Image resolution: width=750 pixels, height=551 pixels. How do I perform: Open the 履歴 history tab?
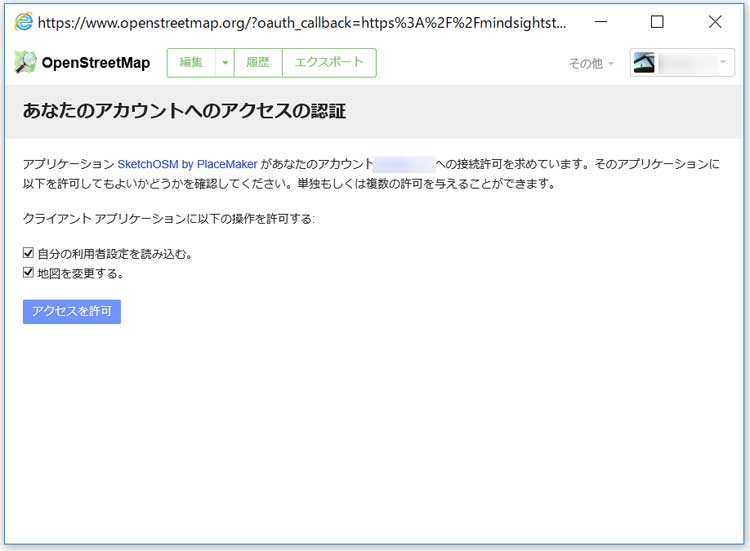click(258, 62)
